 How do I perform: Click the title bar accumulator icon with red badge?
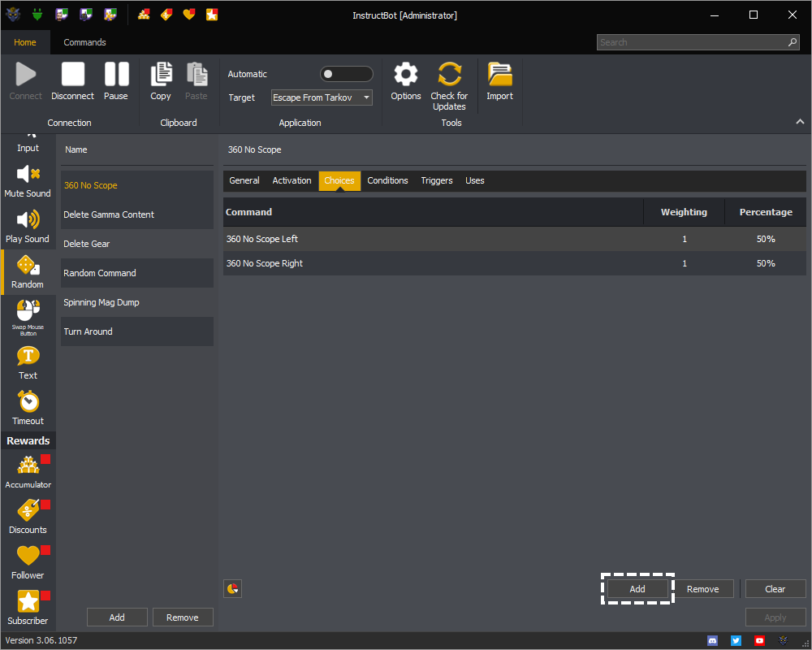(x=144, y=15)
